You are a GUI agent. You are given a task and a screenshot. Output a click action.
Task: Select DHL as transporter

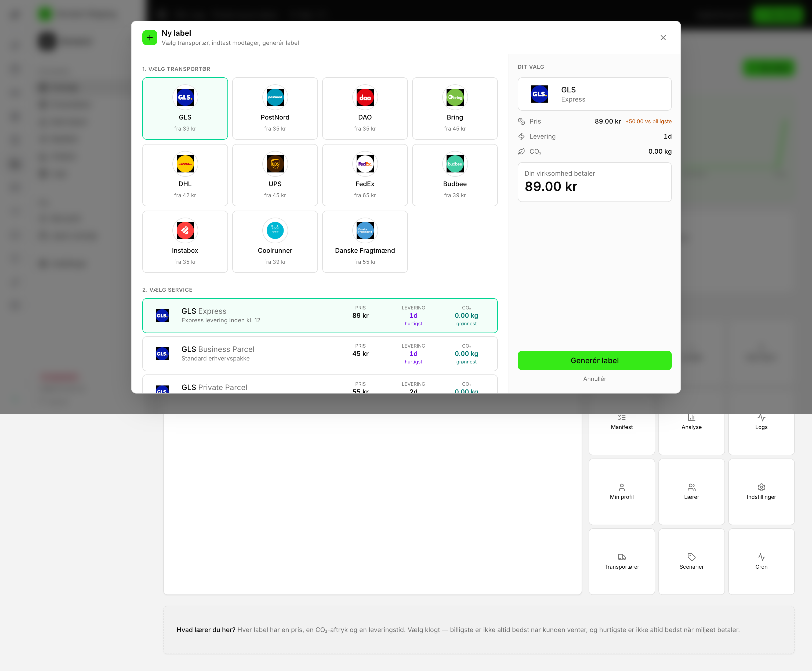(185, 175)
